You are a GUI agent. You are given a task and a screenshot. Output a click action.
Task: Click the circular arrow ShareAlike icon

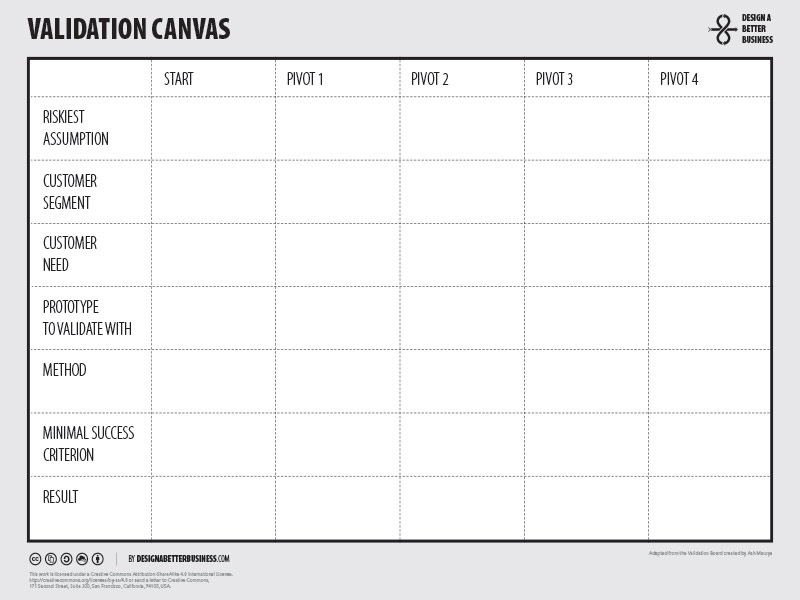click(67, 558)
